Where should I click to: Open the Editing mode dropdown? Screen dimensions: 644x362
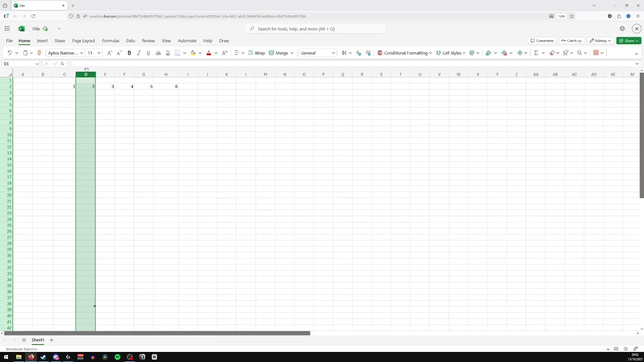(600, 41)
